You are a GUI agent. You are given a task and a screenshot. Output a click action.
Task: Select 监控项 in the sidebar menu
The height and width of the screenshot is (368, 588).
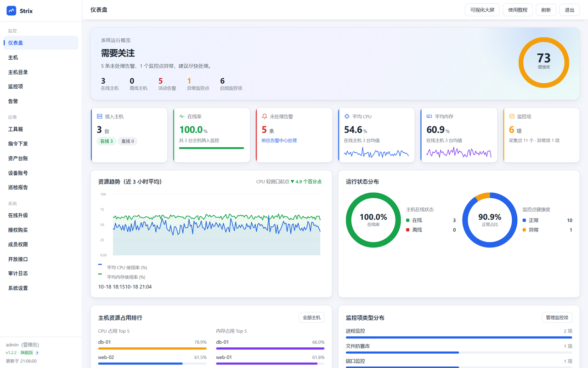(x=41, y=86)
